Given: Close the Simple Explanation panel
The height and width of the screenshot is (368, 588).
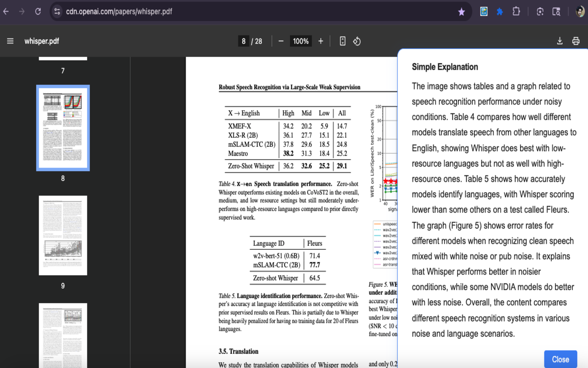Looking at the screenshot, I should 560,359.
